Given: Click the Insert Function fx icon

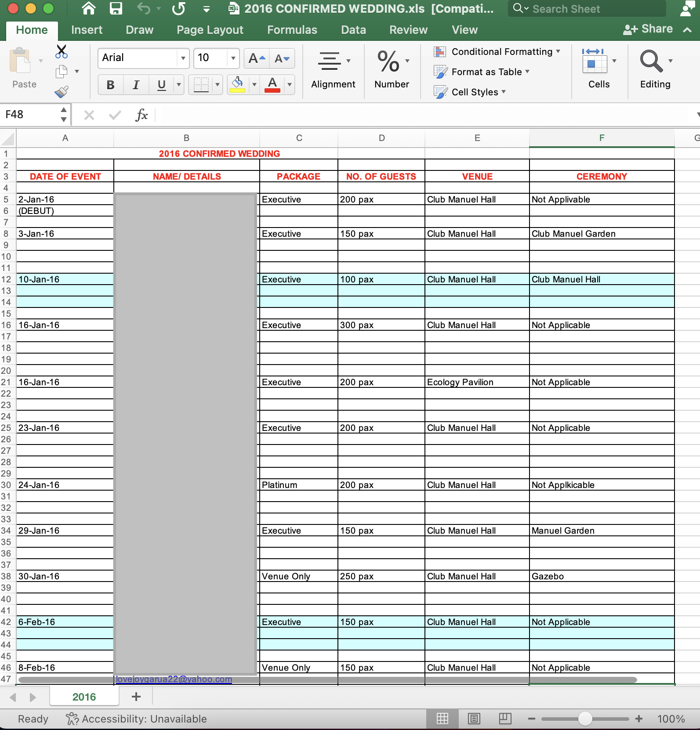Looking at the screenshot, I should click(141, 115).
